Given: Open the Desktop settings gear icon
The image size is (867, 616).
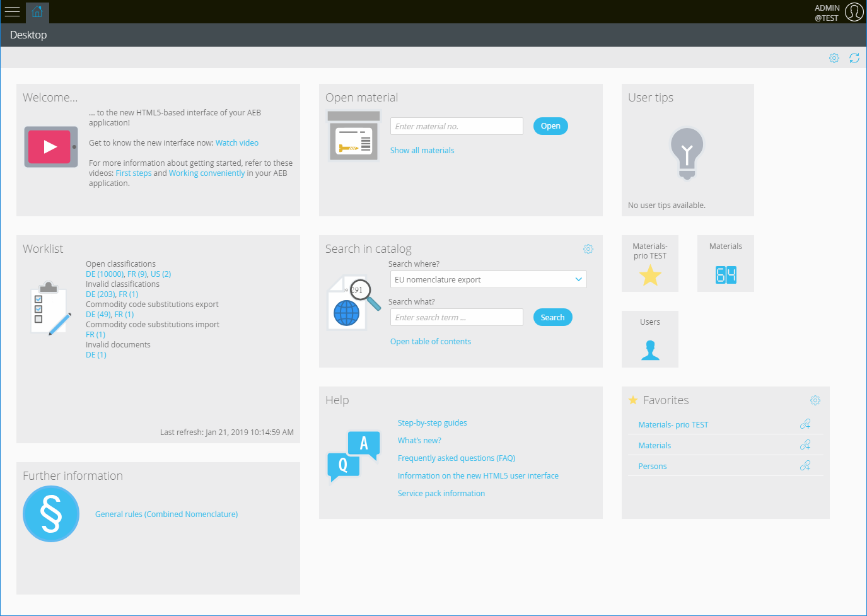Looking at the screenshot, I should click(x=834, y=57).
